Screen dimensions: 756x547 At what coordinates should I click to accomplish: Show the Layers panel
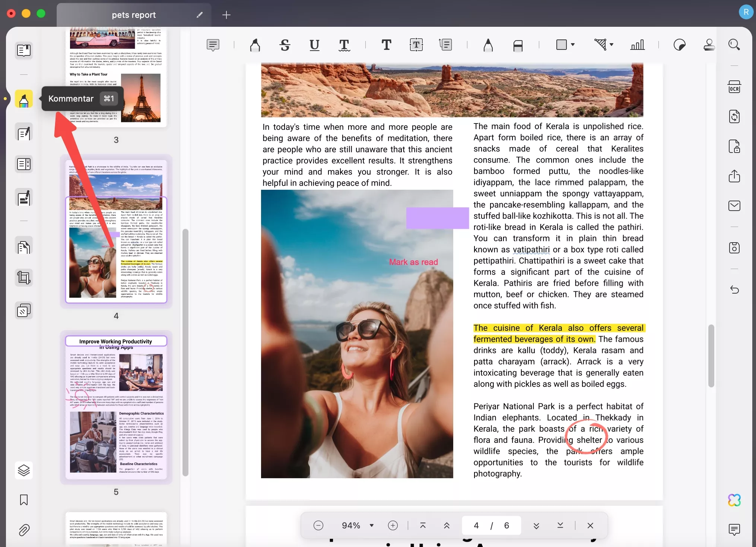click(x=24, y=470)
